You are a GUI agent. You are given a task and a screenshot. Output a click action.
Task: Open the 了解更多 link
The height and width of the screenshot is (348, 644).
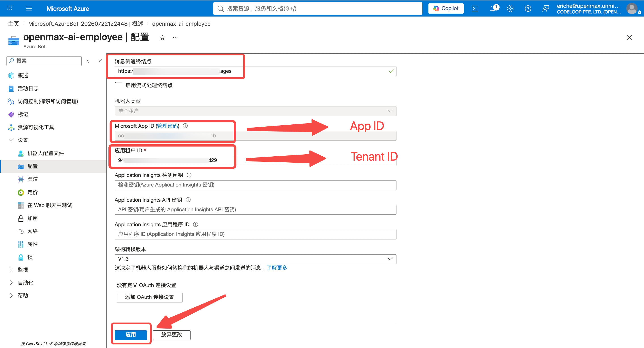pyautogui.click(x=277, y=268)
